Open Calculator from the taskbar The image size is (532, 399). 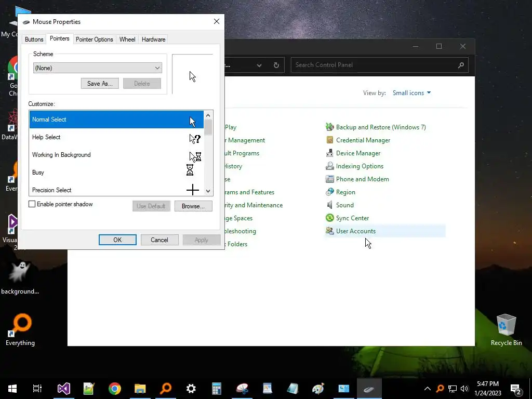pos(217,389)
